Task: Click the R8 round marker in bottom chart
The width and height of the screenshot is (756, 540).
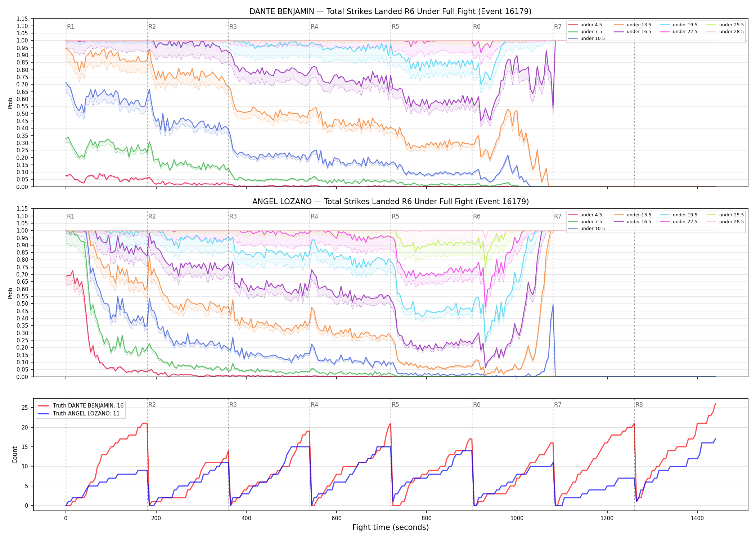Action: (639, 405)
